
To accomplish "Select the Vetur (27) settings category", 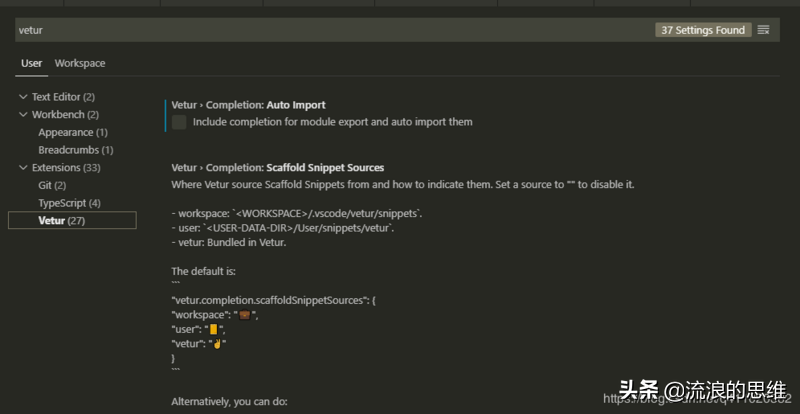I will [x=72, y=221].
